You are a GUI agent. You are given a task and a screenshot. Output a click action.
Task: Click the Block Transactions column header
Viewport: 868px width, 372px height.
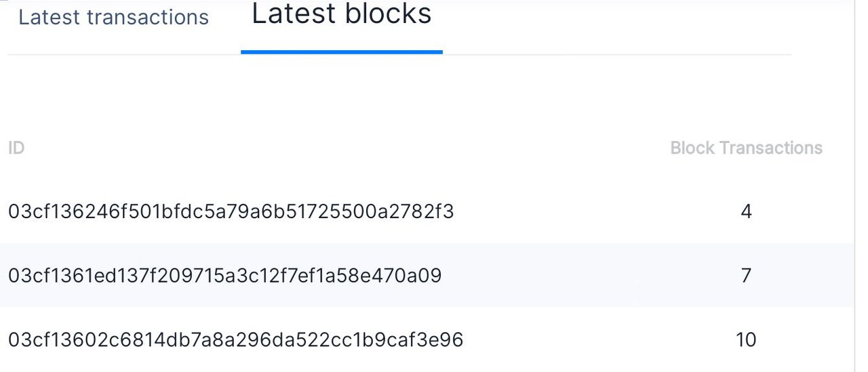coord(746,148)
